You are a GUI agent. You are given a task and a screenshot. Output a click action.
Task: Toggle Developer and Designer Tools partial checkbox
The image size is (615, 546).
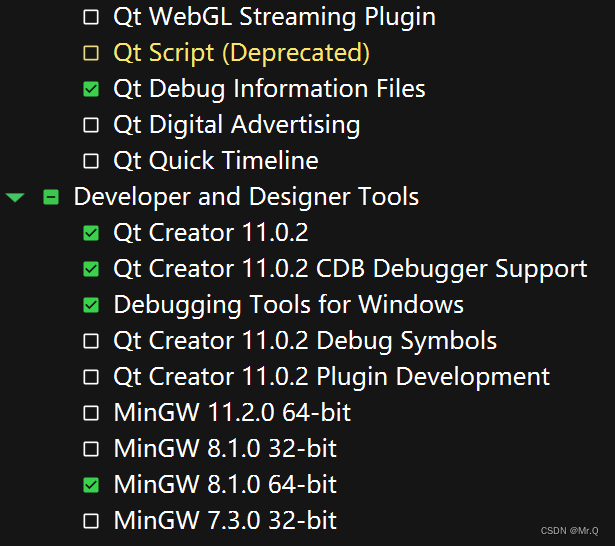tap(51, 197)
